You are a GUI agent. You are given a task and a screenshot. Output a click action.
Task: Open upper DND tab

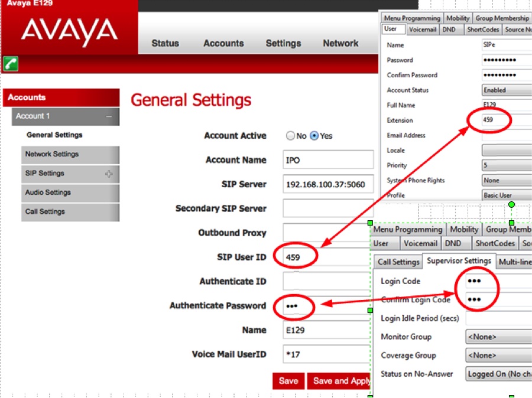click(x=451, y=30)
